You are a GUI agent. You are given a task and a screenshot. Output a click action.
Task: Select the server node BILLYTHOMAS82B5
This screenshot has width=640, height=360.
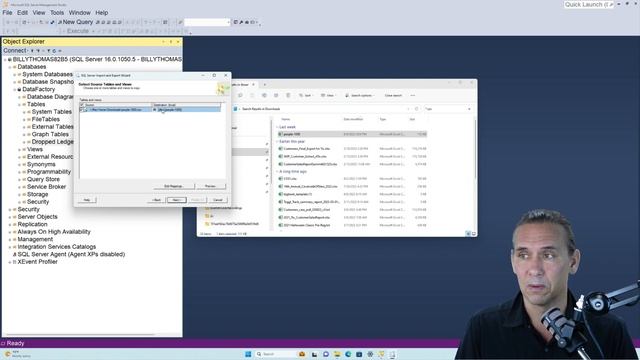[97, 60]
